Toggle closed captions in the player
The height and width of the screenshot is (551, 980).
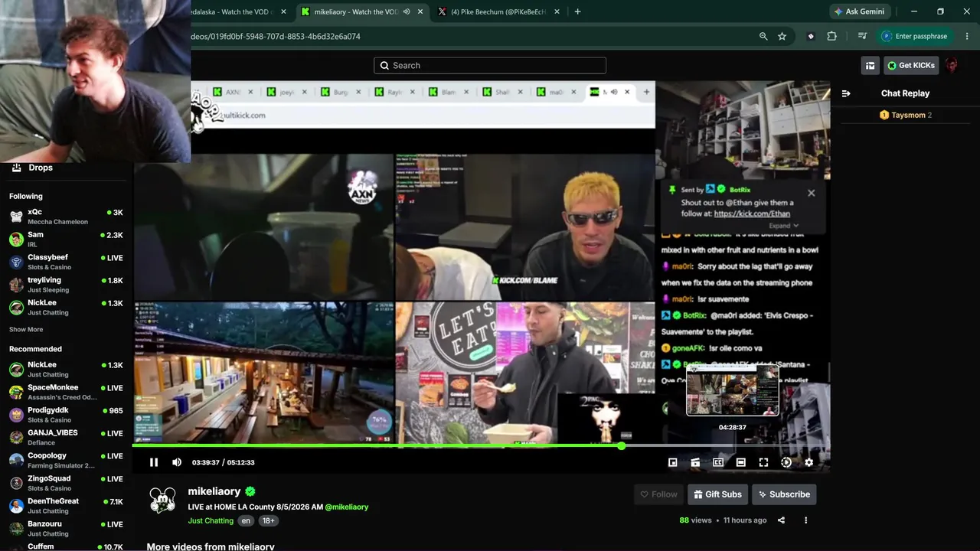(x=718, y=462)
